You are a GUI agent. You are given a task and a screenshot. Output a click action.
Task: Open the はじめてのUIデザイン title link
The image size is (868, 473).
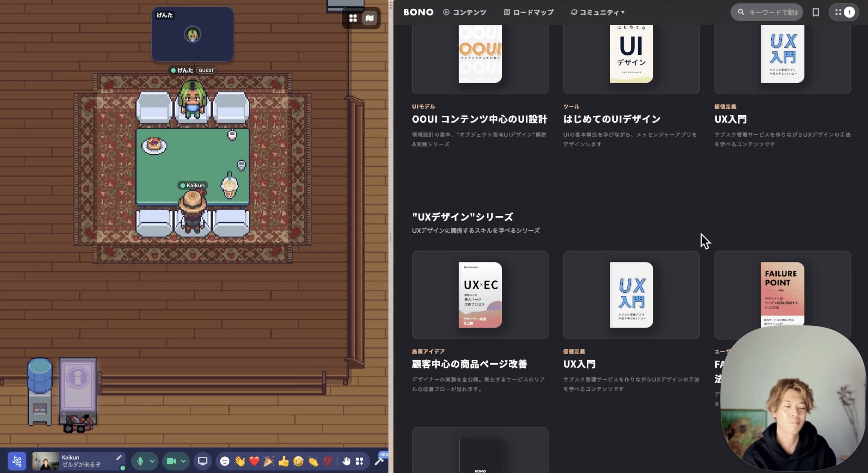[612, 119]
